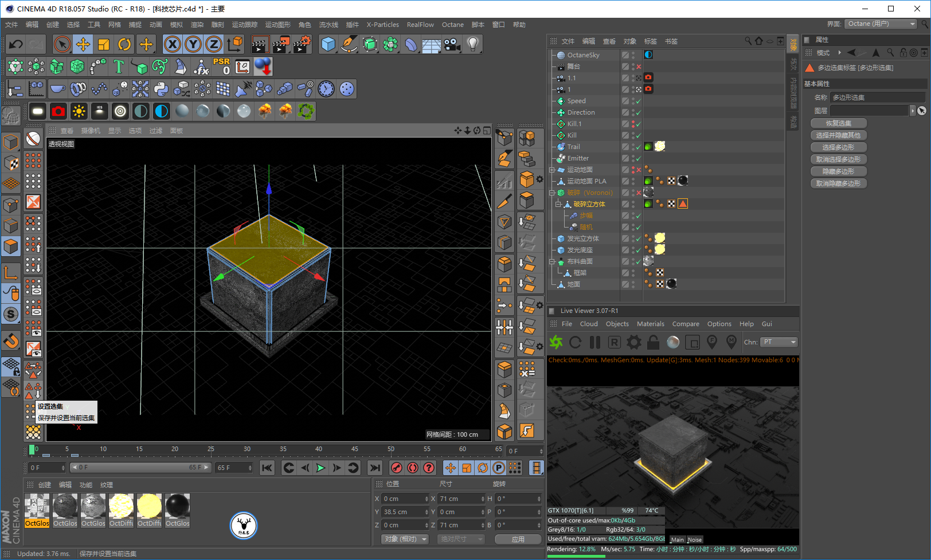Select the black OctGlos material ball
The height and width of the screenshot is (560, 931).
178,510
